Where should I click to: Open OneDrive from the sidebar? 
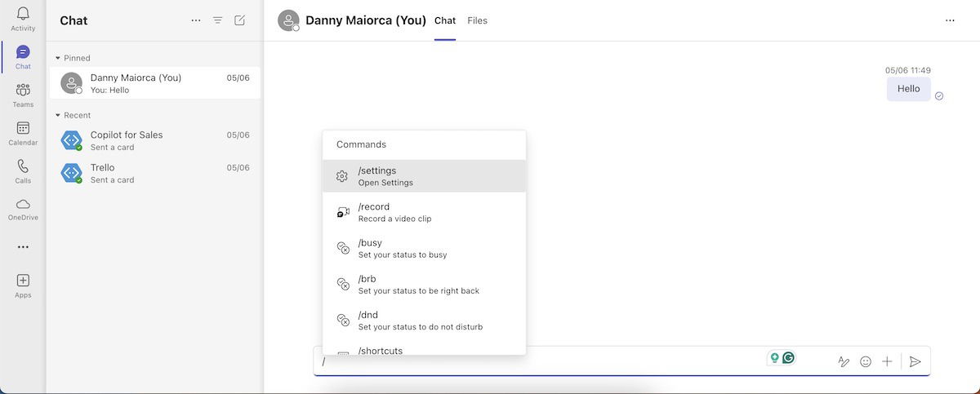point(23,209)
